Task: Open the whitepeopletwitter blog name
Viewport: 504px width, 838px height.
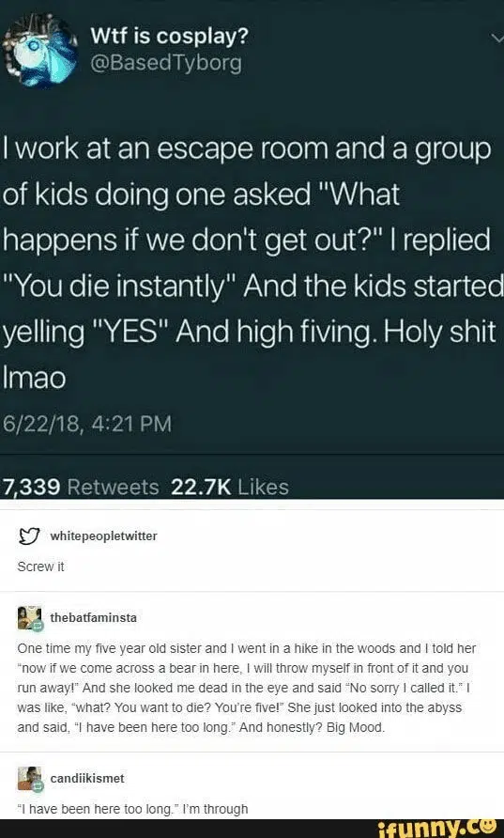Action: tap(103, 536)
